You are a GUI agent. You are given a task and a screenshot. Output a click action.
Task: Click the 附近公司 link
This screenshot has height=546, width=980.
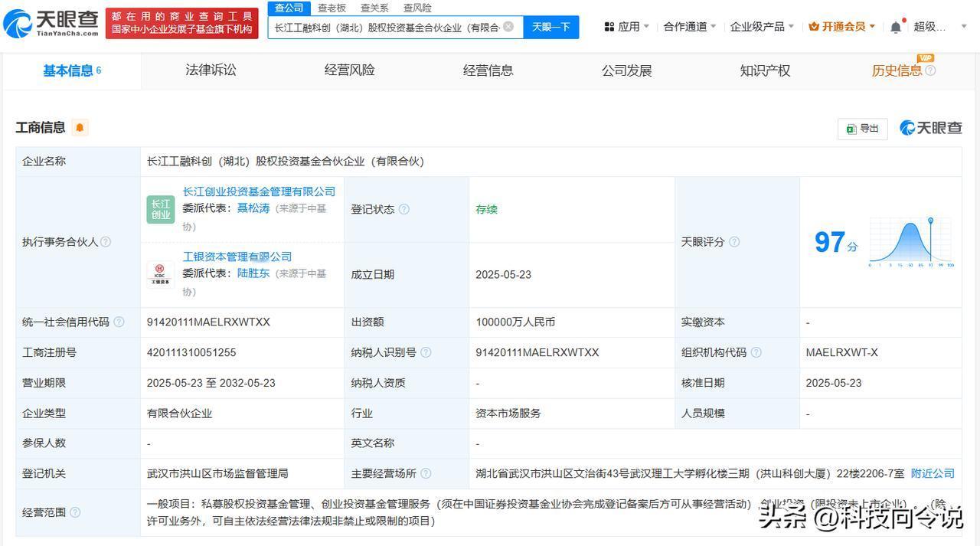[x=933, y=473]
